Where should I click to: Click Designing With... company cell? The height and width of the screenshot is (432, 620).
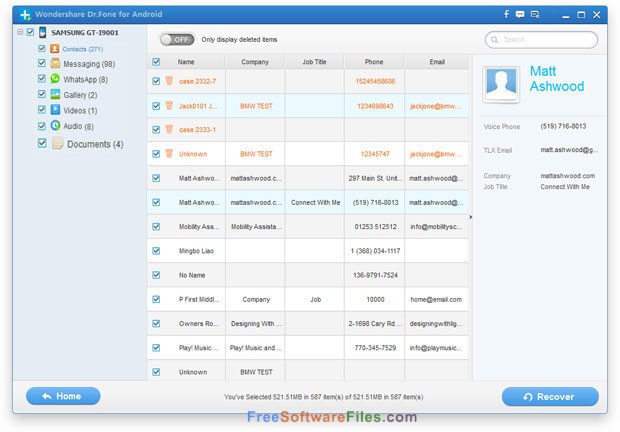(256, 323)
